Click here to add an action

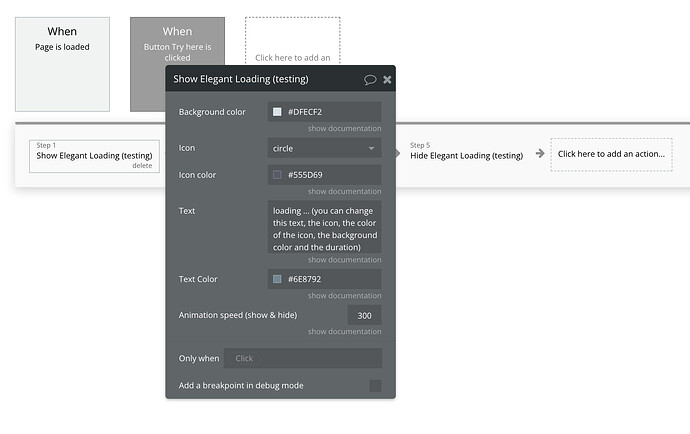[611, 154]
